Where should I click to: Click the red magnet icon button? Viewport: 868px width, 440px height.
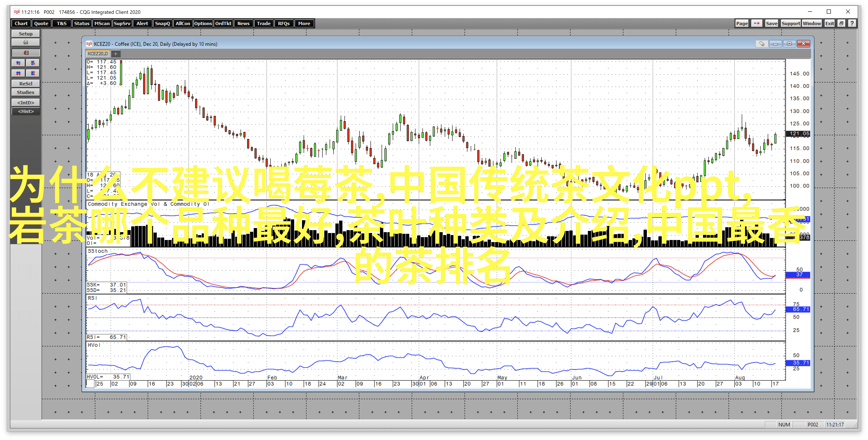click(x=26, y=53)
